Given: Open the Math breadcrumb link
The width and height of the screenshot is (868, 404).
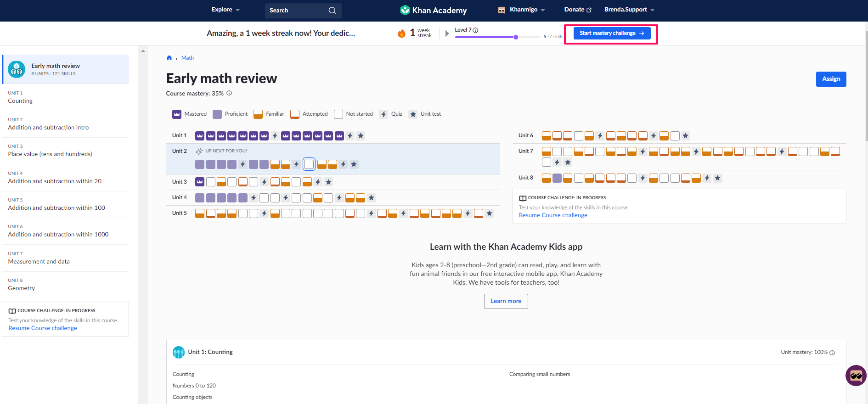Looking at the screenshot, I should [187, 58].
